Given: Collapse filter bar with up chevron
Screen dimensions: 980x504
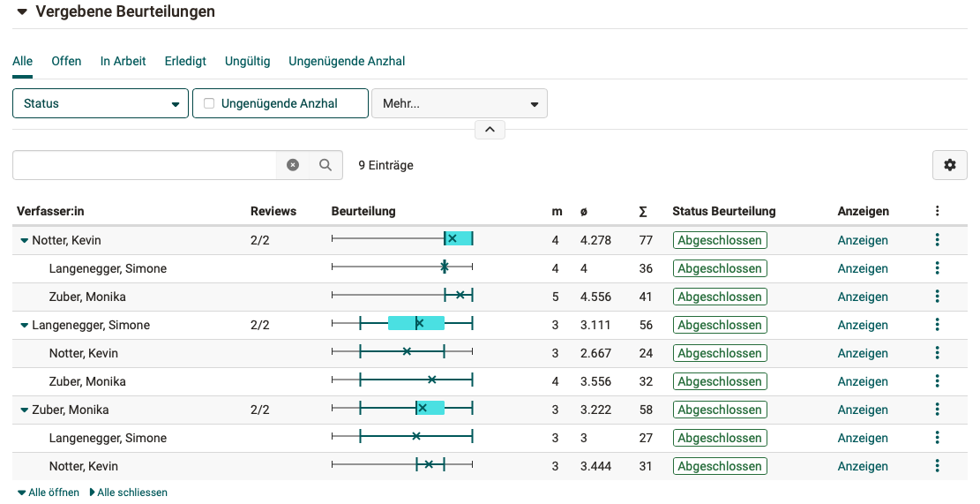Looking at the screenshot, I should 490,130.
